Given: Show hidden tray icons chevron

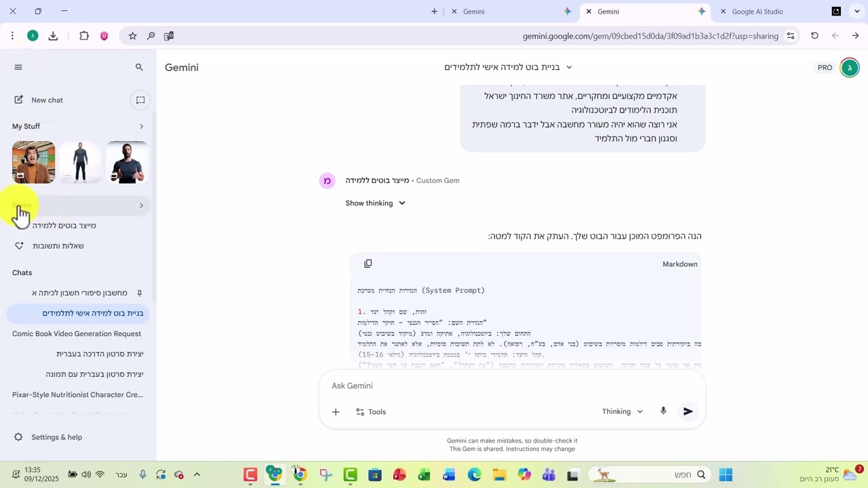Looking at the screenshot, I should 197,474.
